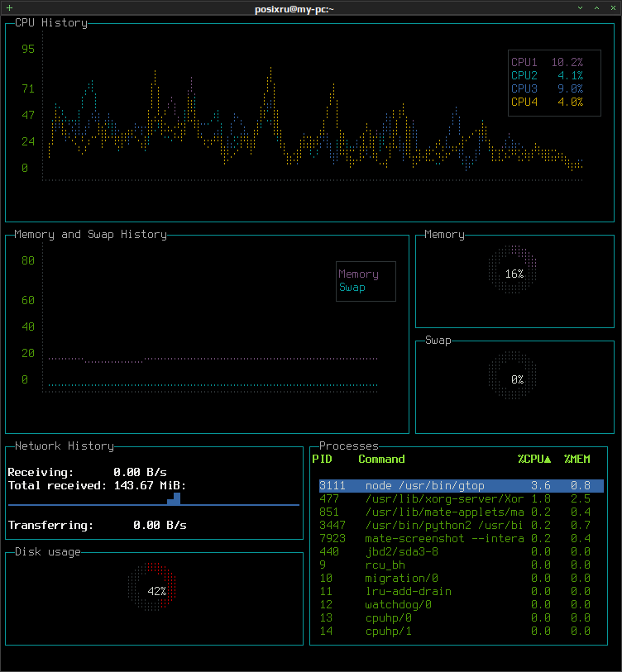
Task: Click the 42% disk usage donut
Action: pyautogui.click(x=152, y=587)
